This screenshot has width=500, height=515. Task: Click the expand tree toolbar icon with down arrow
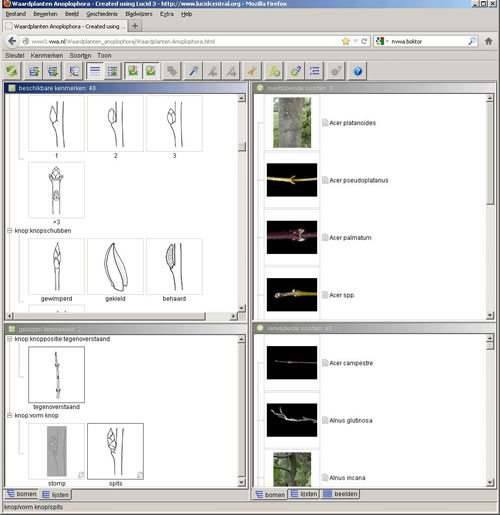coord(53,71)
